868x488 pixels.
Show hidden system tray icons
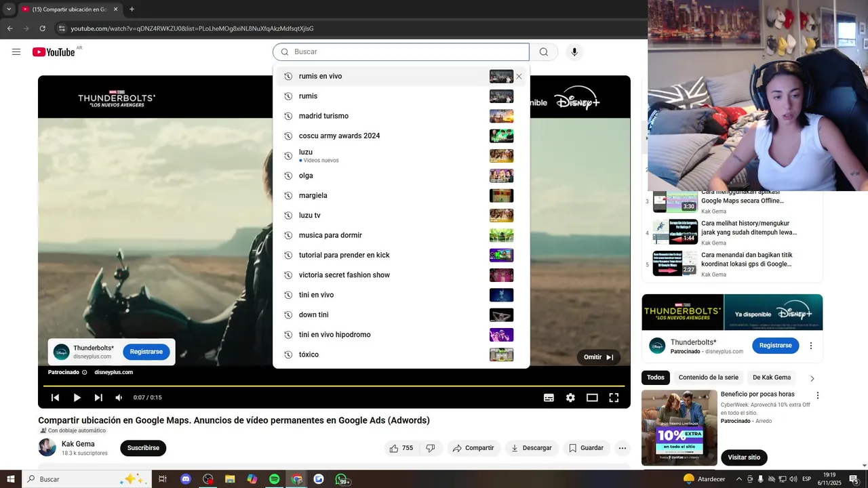tap(739, 479)
